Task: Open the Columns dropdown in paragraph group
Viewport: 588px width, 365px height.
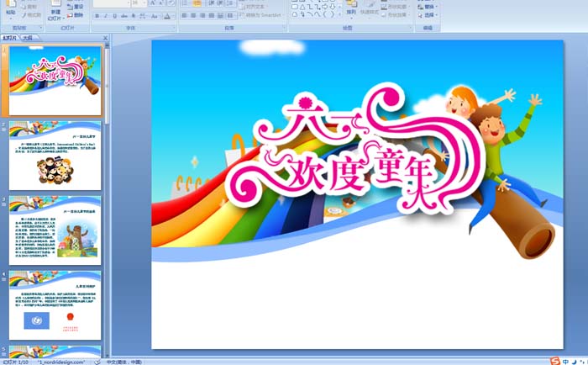Action: [231, 16]
